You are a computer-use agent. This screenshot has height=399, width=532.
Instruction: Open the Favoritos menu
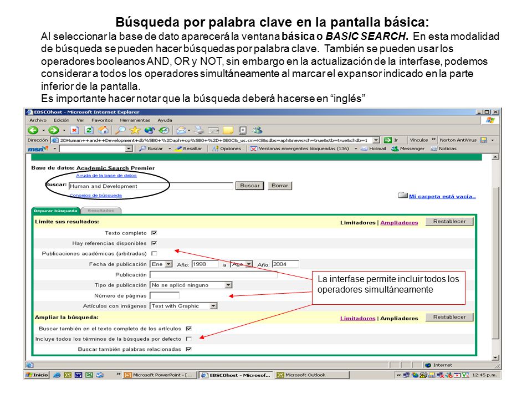point(102,120)
